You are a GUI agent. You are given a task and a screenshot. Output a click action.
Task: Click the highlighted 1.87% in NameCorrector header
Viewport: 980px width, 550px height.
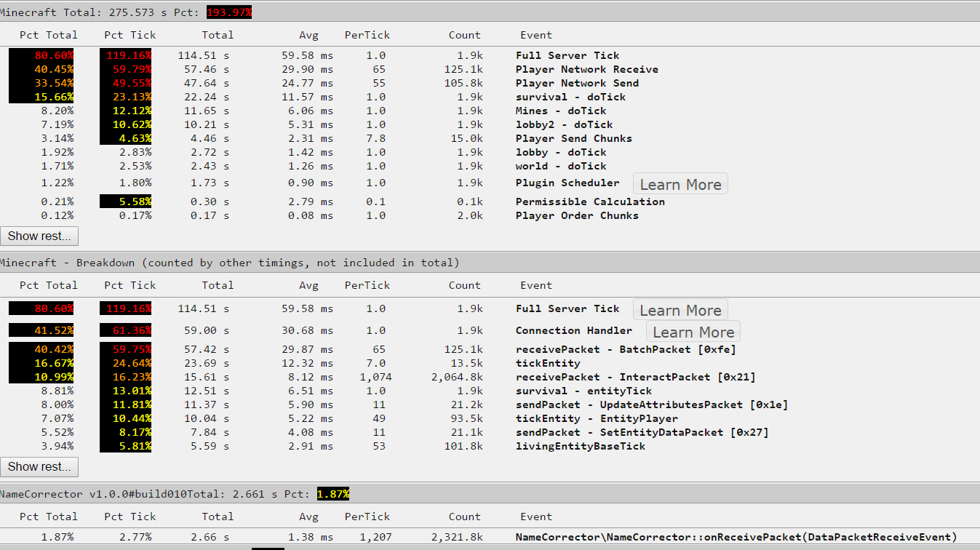[x=333, y=494]
